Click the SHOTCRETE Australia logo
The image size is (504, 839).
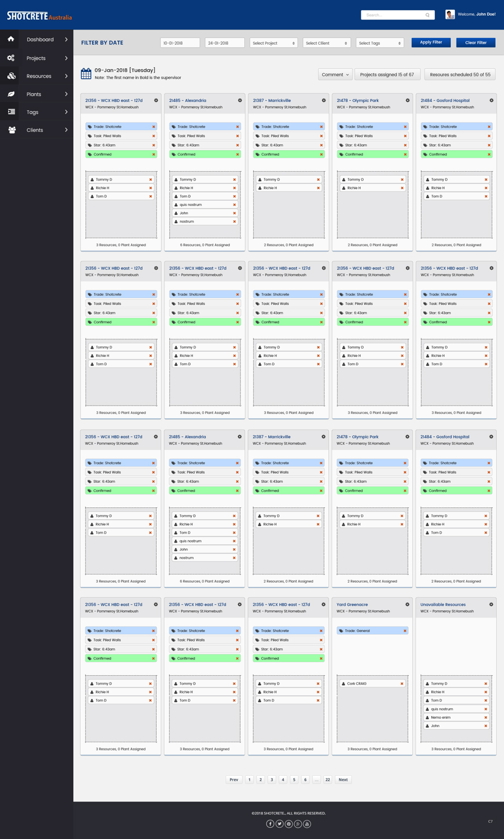(x=39, y=16)
